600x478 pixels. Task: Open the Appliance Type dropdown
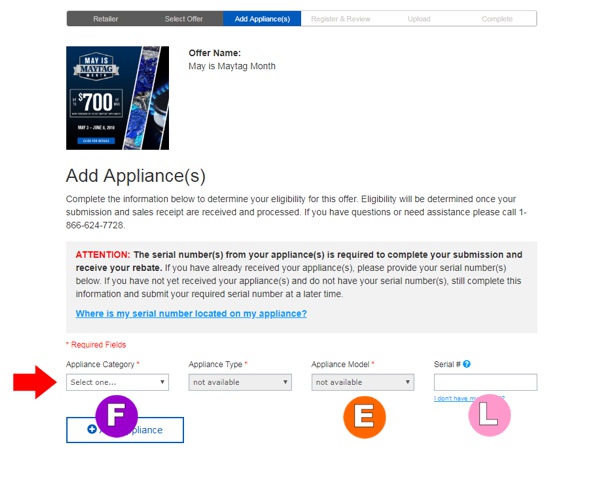click(x=240, y=382)
